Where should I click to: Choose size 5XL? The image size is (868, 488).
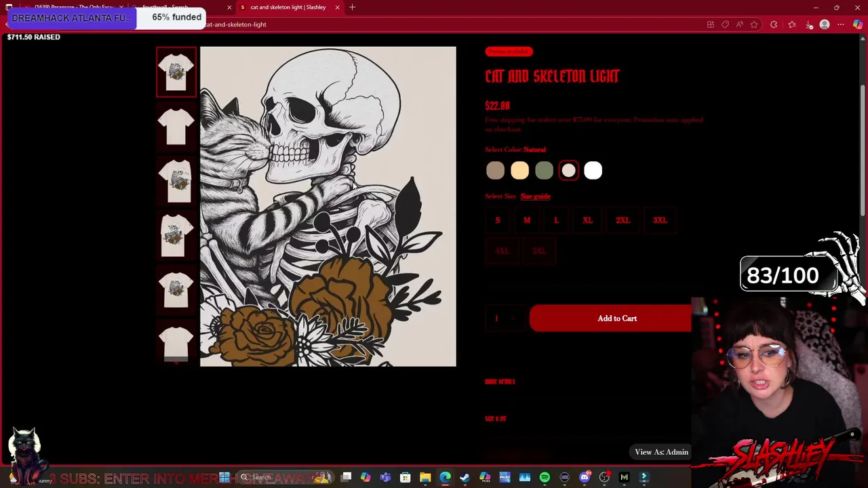click(x=539, y=251)
